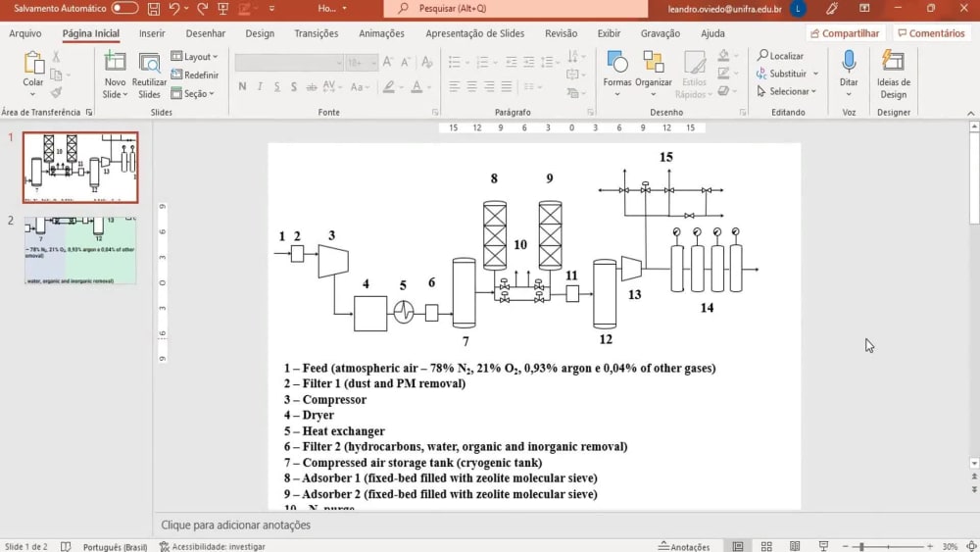Click the Compartilhar button

pos(845,33)
